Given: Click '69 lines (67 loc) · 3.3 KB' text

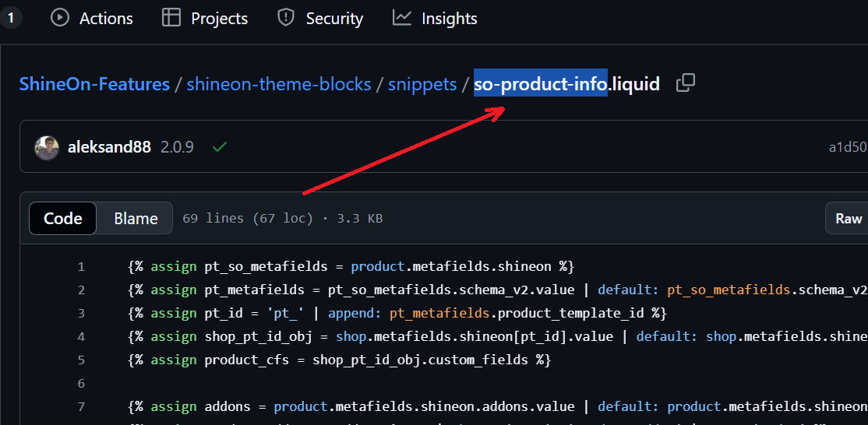Looking at the screenshot, I should tap(283, 218).
